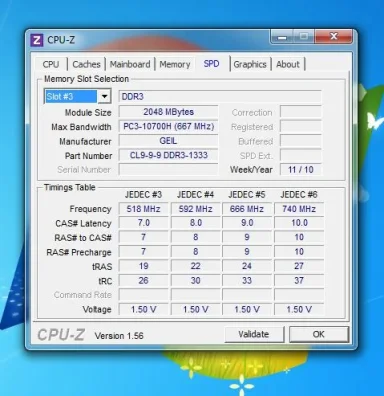Click the 592 MHz frequency cell

pos(195,209)
